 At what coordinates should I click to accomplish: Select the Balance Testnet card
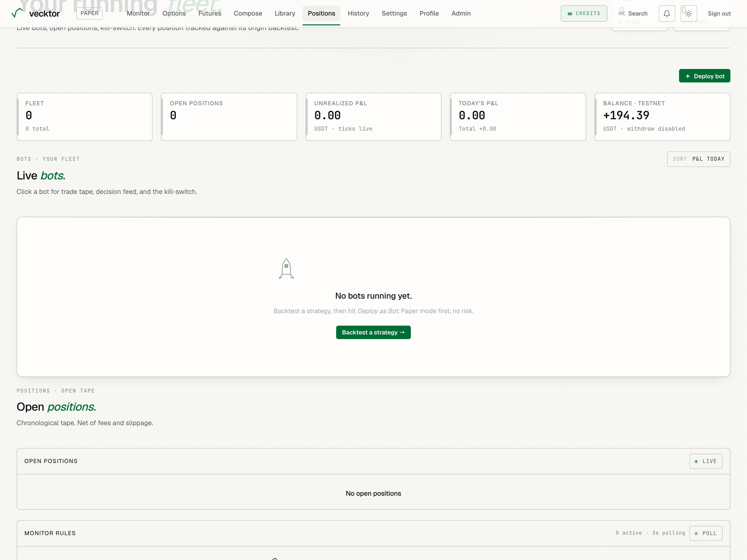pos(662,117)
